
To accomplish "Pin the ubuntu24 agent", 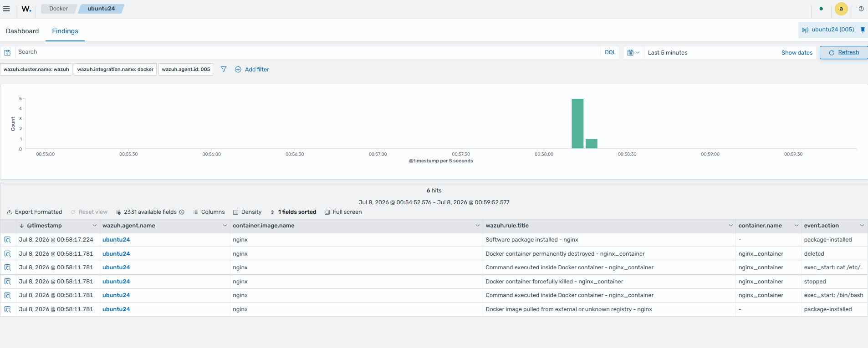I will pos(863,30).
